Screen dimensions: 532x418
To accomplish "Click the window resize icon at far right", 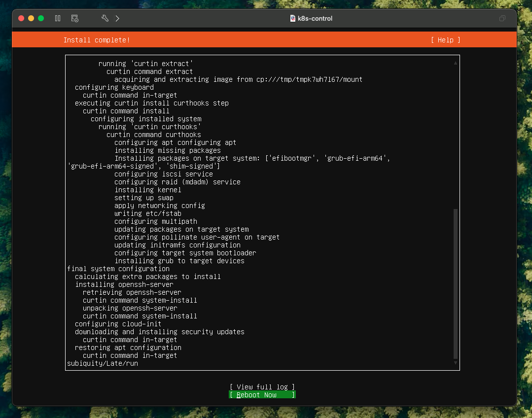I will click(502, 19).
